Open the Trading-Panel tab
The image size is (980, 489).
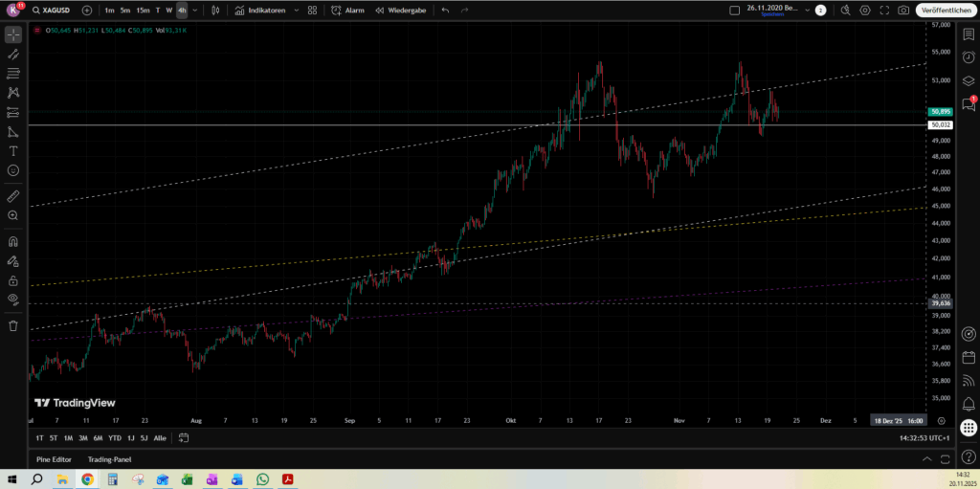click(x=109, y=459)
